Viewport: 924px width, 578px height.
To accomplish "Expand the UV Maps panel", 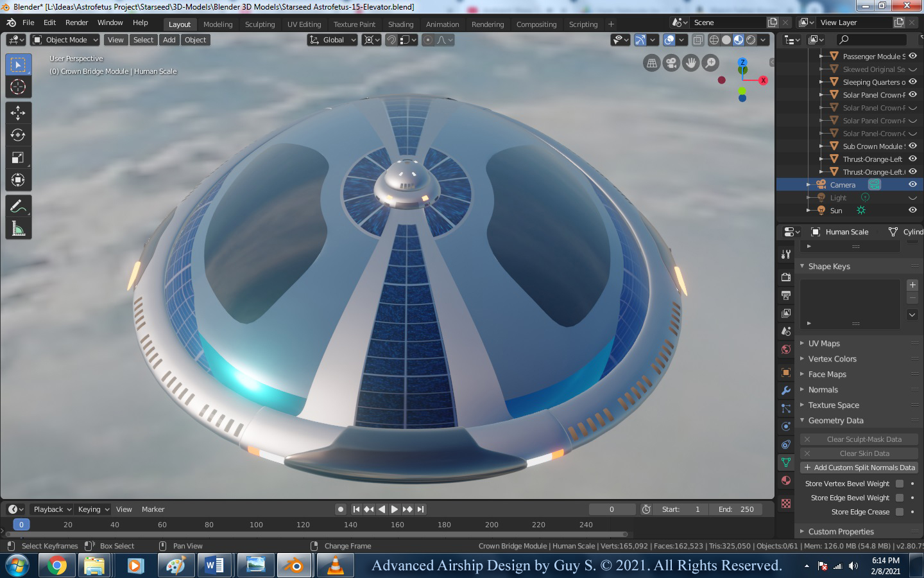I will [824, 344].
